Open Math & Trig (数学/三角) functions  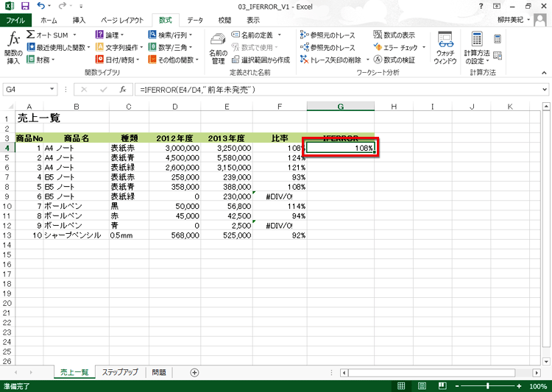coord(170,47)
